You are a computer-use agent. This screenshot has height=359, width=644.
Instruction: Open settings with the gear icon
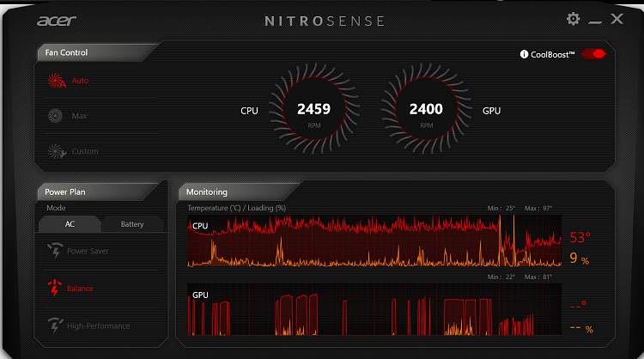pyautogui.click(x=574, y=19)
